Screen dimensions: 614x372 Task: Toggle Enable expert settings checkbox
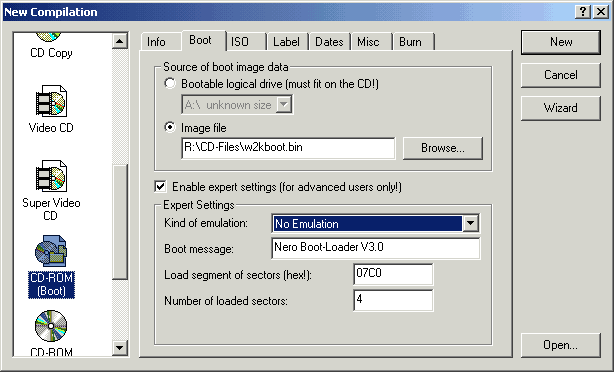tap(161, 186)
